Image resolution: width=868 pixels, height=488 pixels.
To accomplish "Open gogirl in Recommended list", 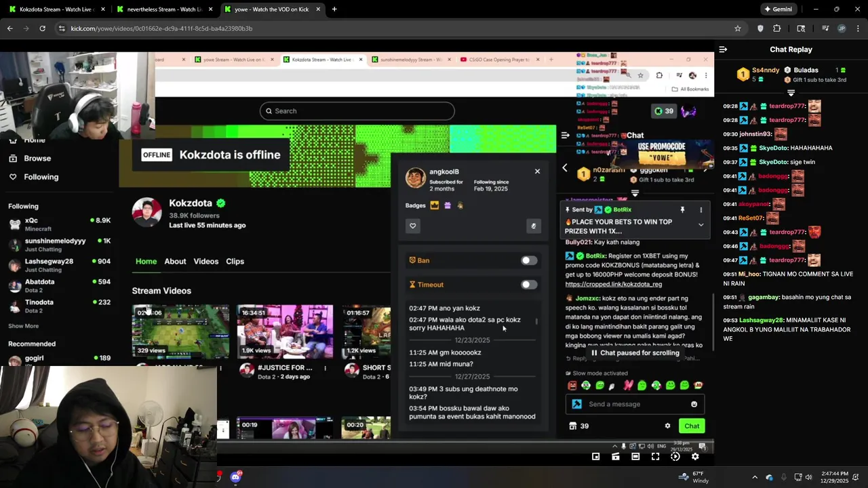I will coord(59,358).
